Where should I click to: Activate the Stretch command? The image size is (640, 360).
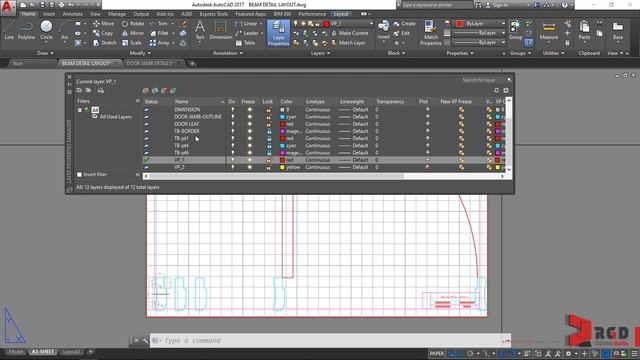tap(104, 42)
